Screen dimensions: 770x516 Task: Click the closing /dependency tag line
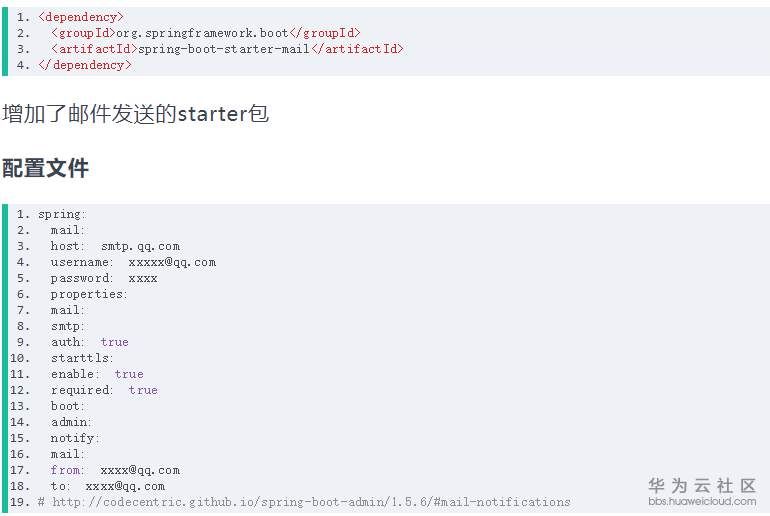click(x=85, y=65)
